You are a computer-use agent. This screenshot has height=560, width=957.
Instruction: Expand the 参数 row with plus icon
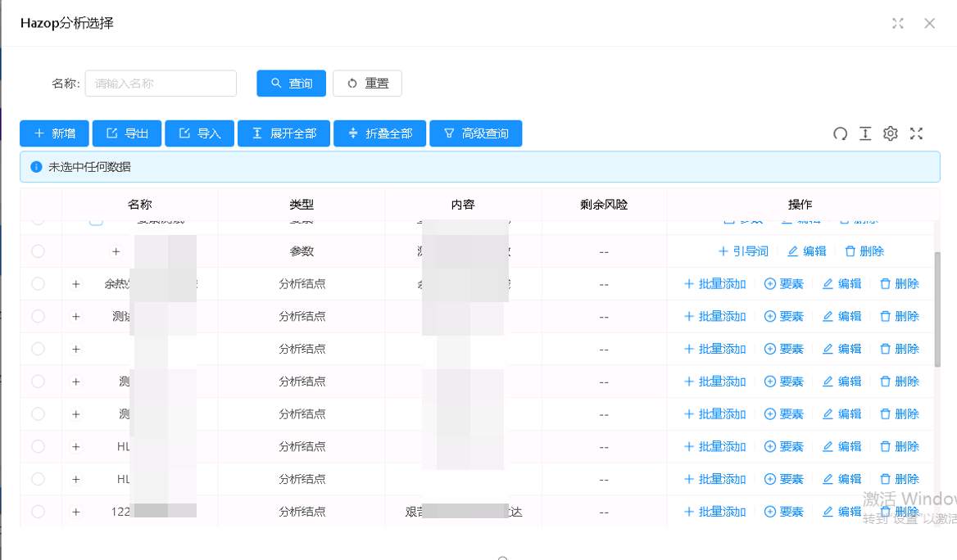tap(116, 251)
